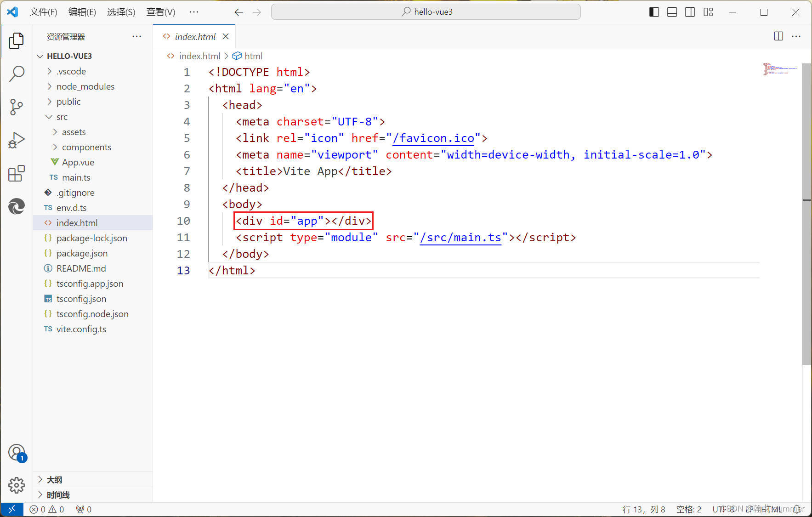Open the Search view in activity bar
Image resolution: width=812 pixels, height=517 pixels.
tap(17, 74)
